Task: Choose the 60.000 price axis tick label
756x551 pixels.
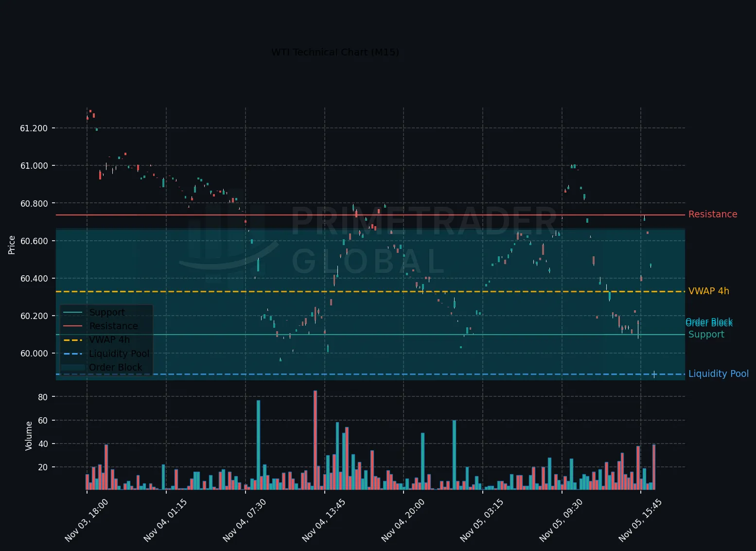Action: 34,354
